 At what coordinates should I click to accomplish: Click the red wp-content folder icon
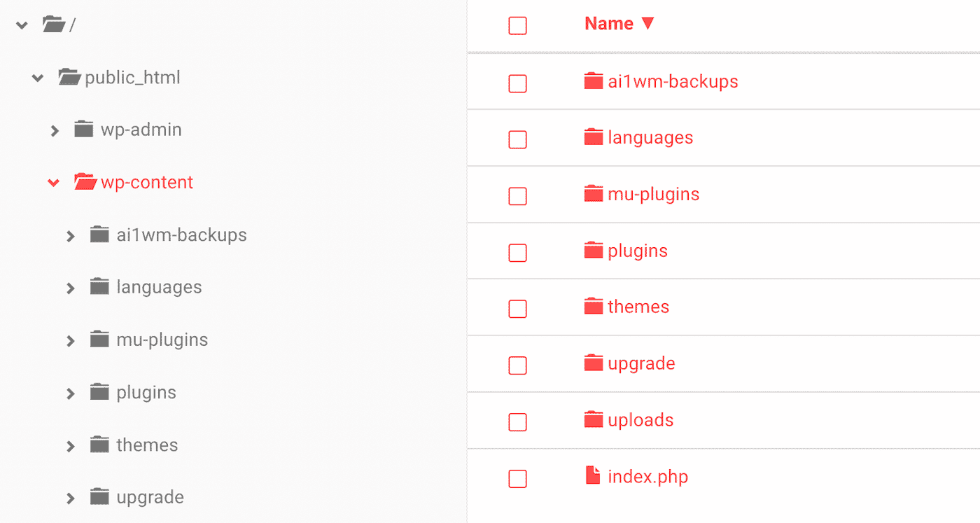tap(84, 181)
